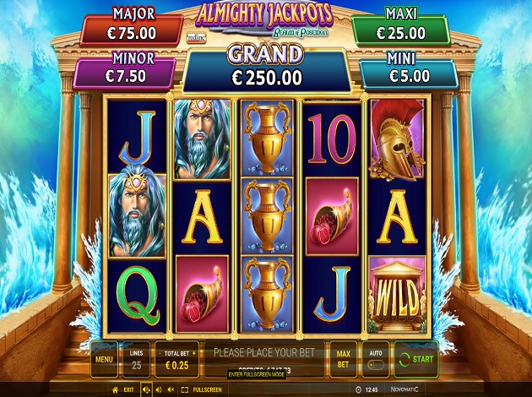Click the clock icon beside 12:45
This screenshot has width=532, height=397.
click(359, 389)
